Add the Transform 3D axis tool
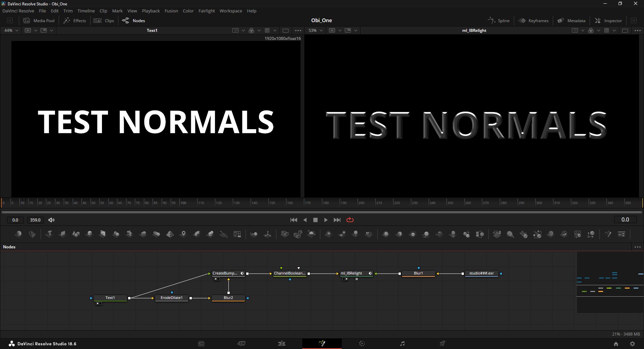The height and width of the screenshot is (349, 644). [267, 234]
